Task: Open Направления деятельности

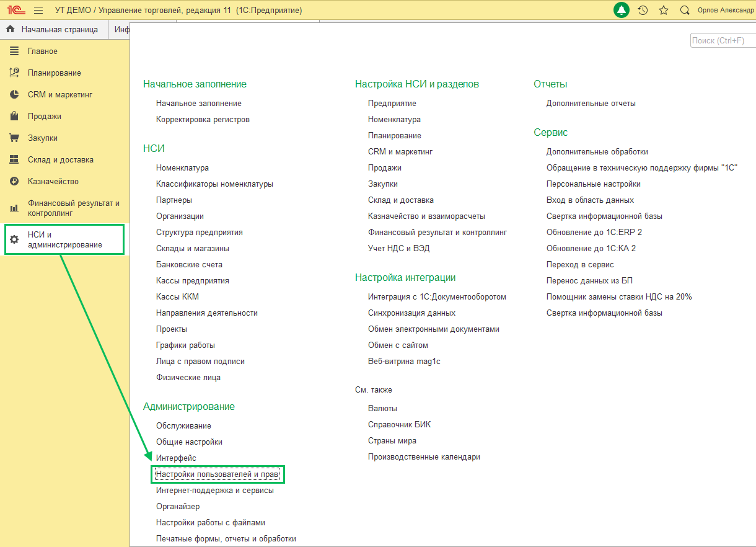Action: point(207,313)
